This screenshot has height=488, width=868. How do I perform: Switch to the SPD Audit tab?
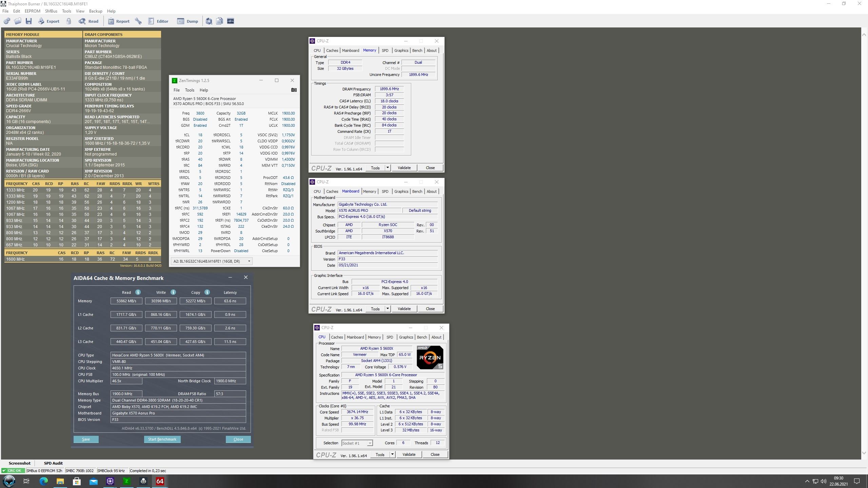[53, 463]
